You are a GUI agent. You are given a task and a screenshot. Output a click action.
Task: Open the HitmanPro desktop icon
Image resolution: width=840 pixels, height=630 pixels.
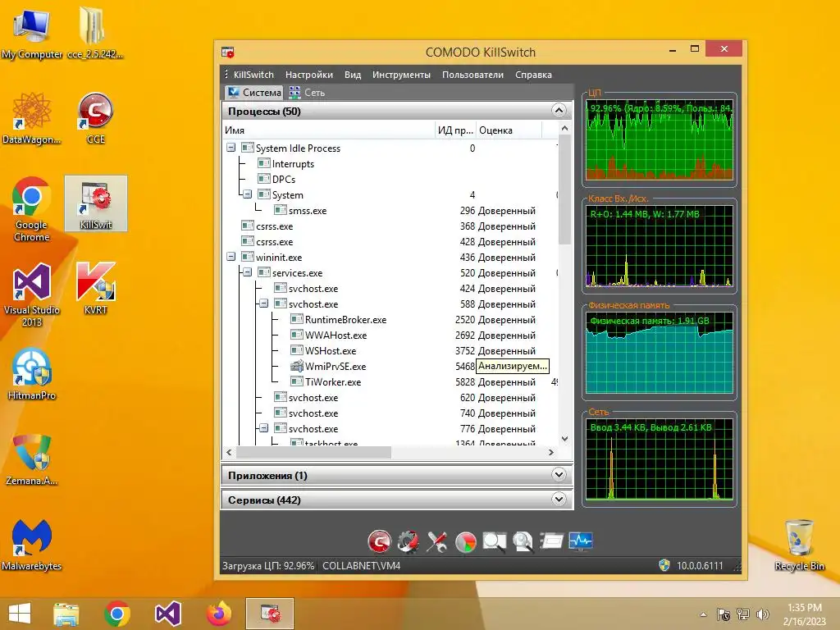point(32,374)
